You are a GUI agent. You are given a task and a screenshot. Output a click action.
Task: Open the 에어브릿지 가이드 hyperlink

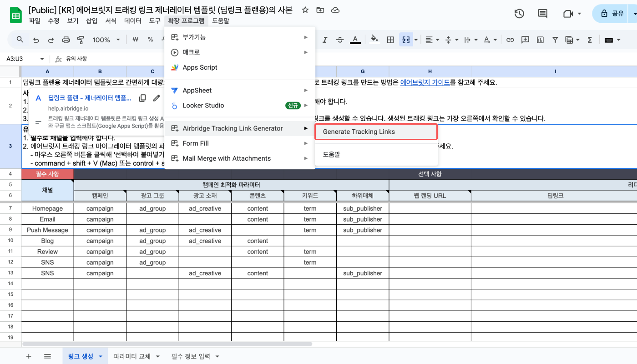tap(425, 82)
